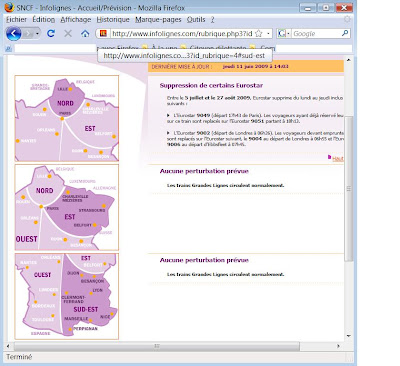Open the Fichier menu
The image size is (400, 366).
pyautogui.click(x=16, y=20)
